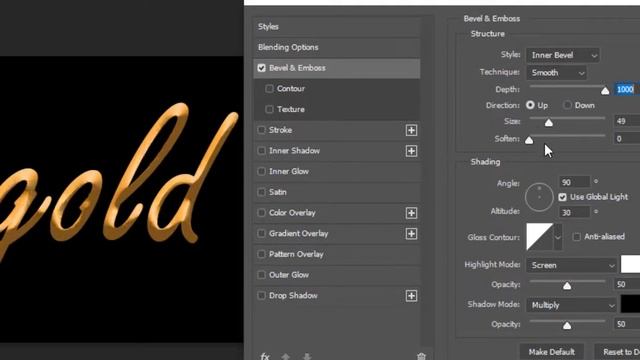Open the Highlight Mode dropdown showing Screen
The width and height of the screenshot is (640, 360).
(x=571, y=265)
